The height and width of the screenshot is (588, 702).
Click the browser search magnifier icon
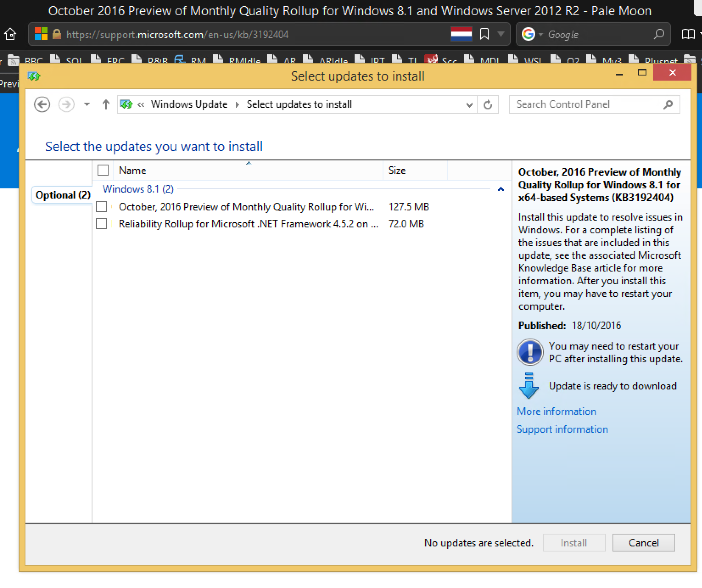click(659, 34)
